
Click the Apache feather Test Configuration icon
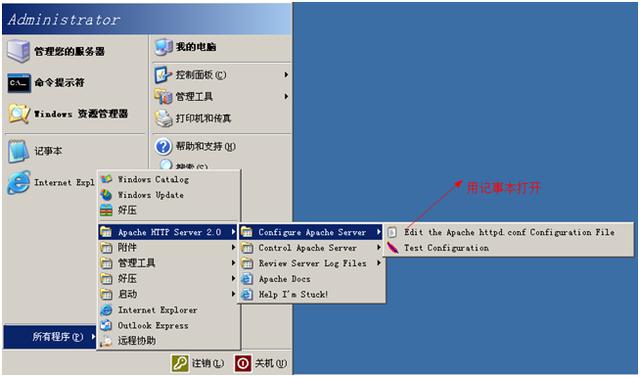click(x=392, y=248)
